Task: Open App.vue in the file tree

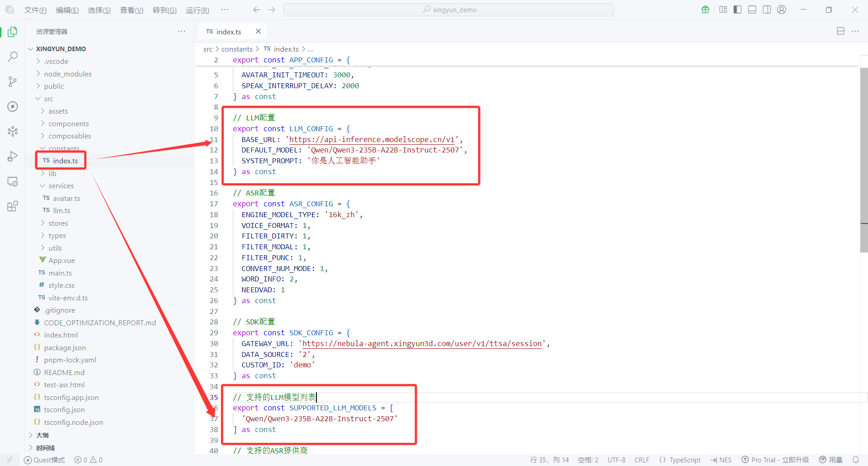Action: click(61, 261)
